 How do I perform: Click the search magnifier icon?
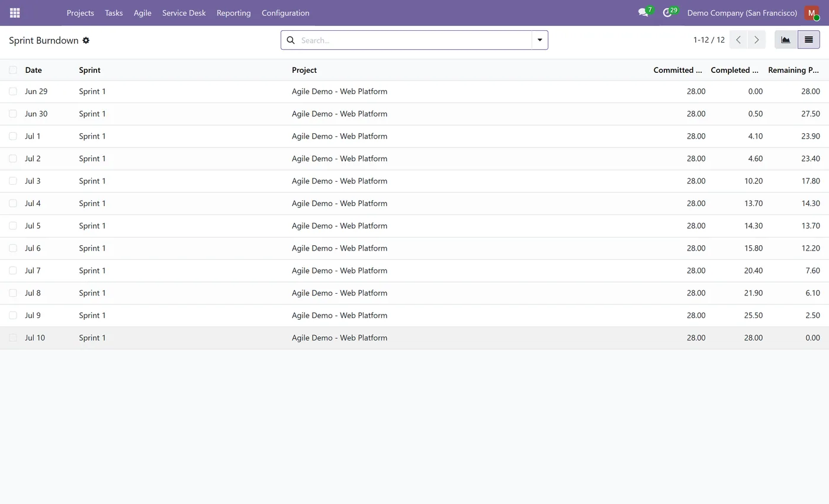pyautogui.click(x=291, y=40)
